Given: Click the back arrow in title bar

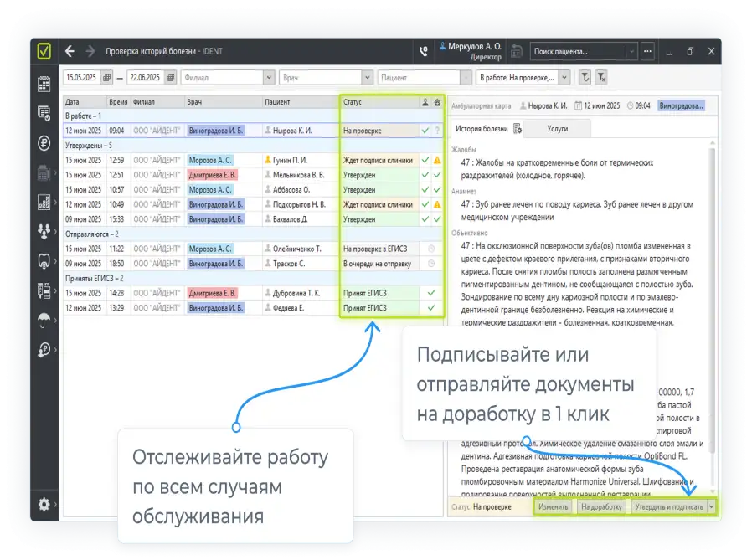Looking at the screenshot, I should [x=70, y=51].
